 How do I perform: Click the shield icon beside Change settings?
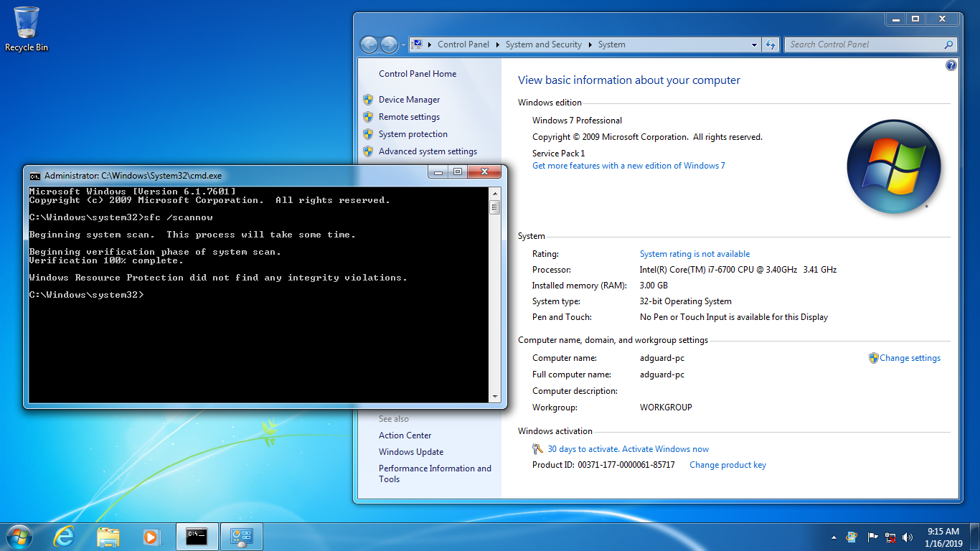coord(873,358)
